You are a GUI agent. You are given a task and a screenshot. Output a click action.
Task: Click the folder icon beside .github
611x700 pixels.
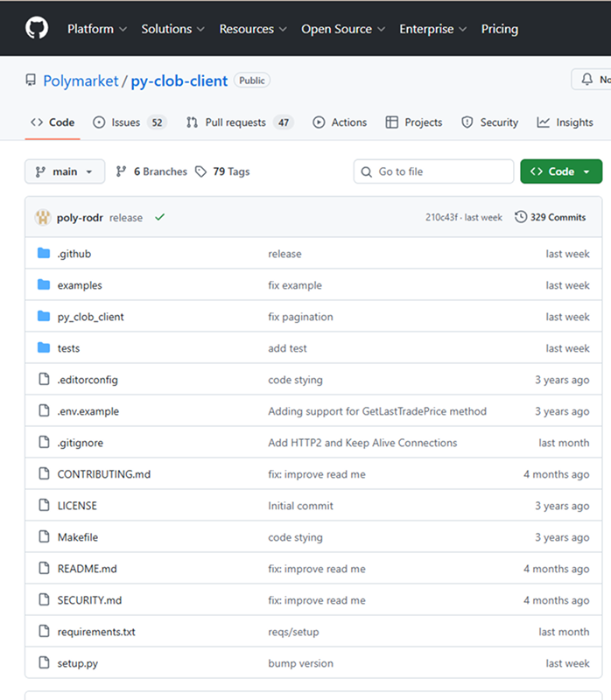pyautogui.click(x=44, y=253)
